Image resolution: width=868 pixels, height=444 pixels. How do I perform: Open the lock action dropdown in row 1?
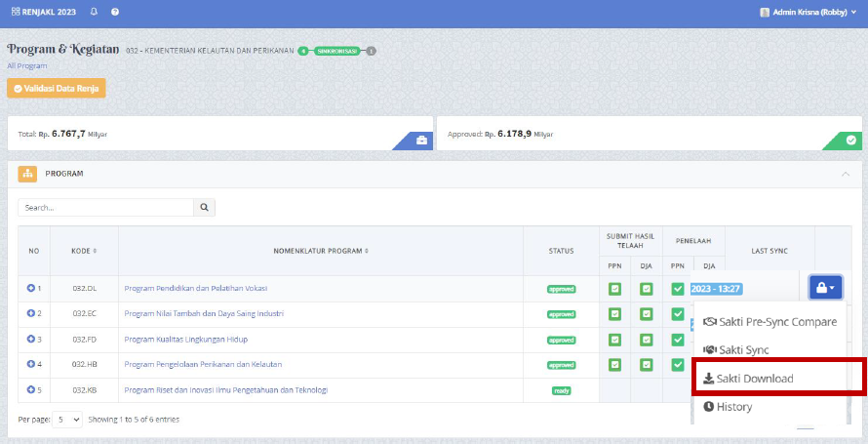[825, 289]
